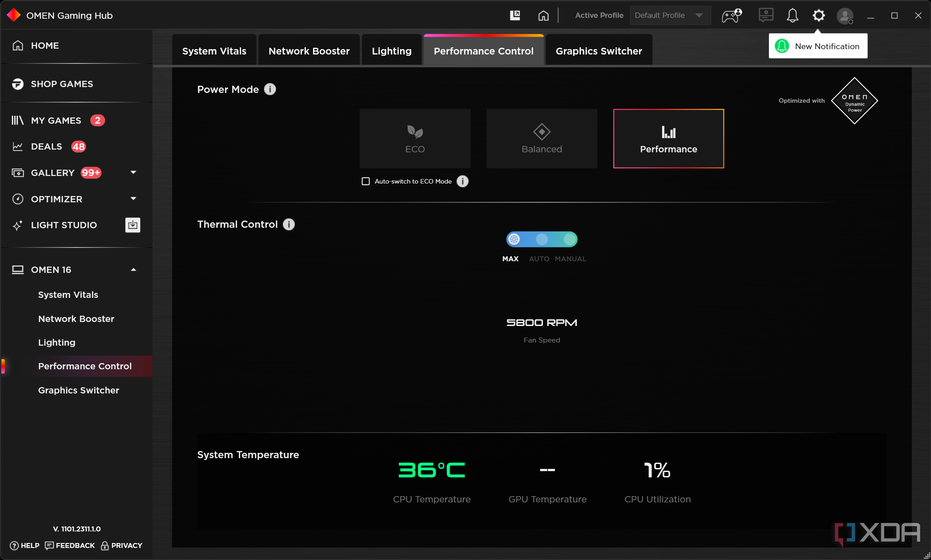931x560 pixels.
Task: Switch to the Graphics Switcher tab
Action: point(599,51)
